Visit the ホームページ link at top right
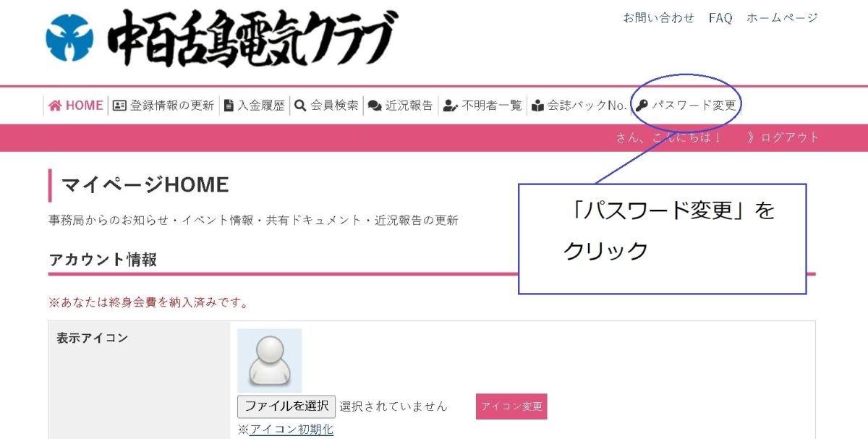The height and width of the screenshot is (439, 868). [x=782, y=18]
